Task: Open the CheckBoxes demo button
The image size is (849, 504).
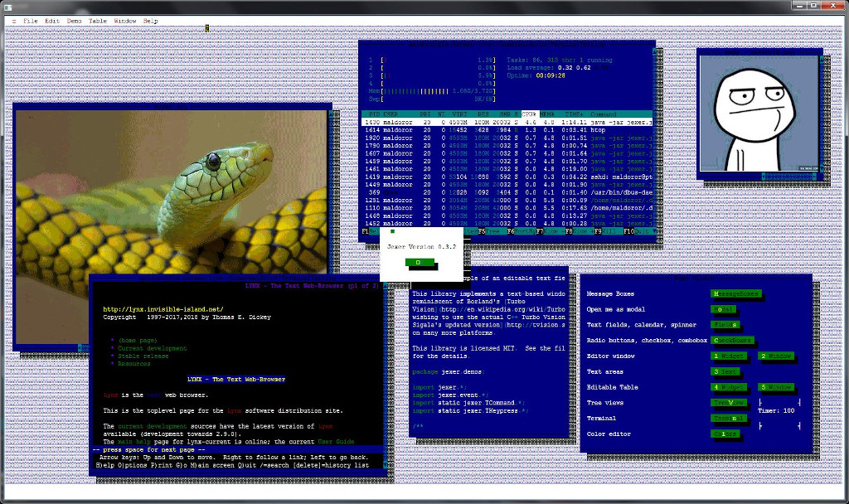Action: [733, 340]
